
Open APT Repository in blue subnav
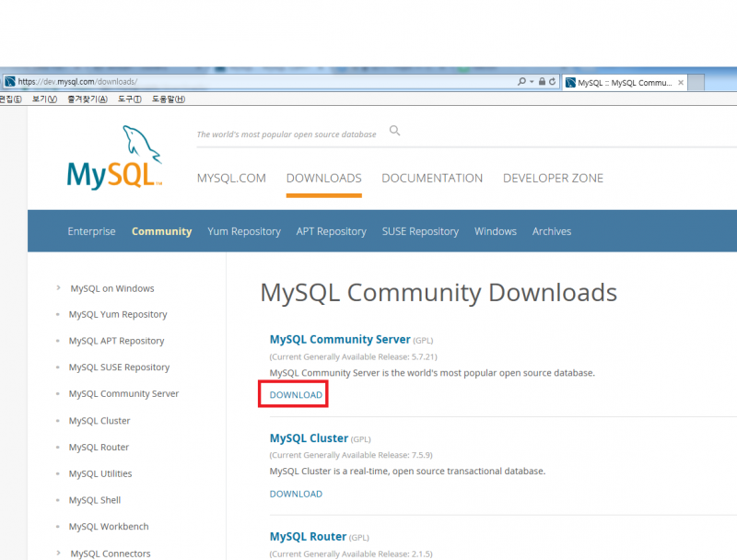coord(332,231)
